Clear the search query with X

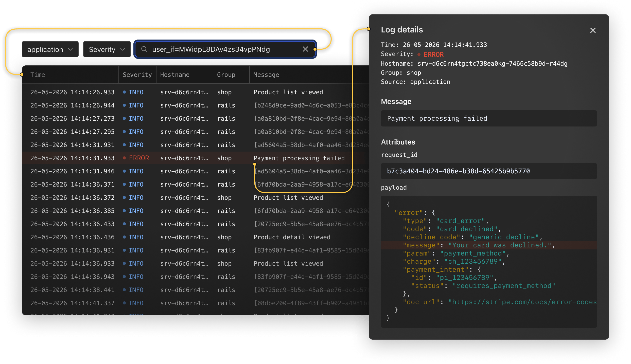[305, 49]
